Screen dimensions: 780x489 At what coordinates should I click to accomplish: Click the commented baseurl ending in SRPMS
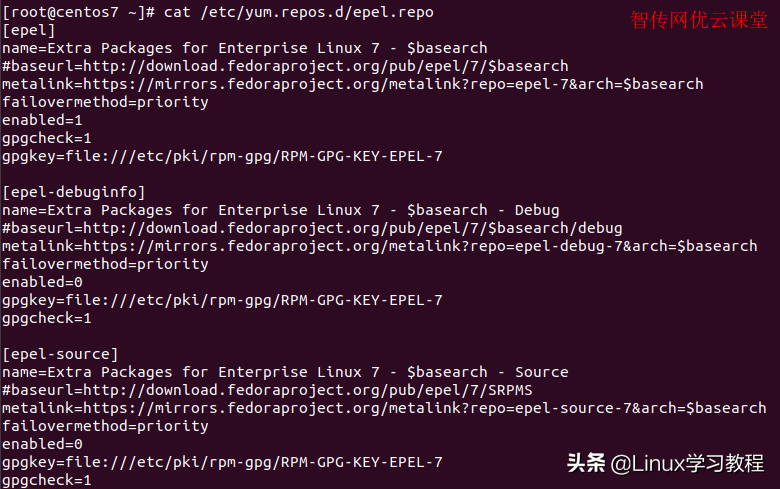267,391
